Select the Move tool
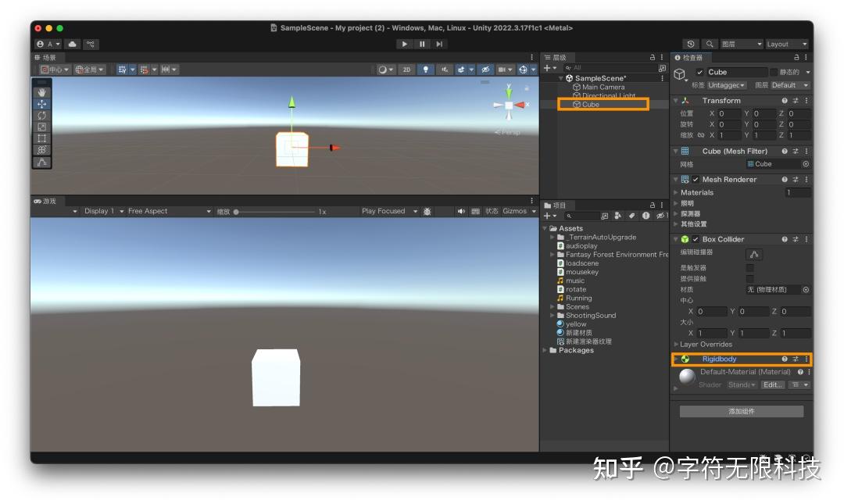This screenshot has height=504, width=844. [42, 104]
